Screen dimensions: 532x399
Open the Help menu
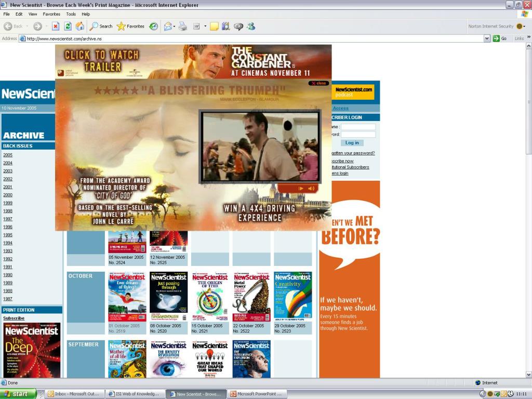86,14
